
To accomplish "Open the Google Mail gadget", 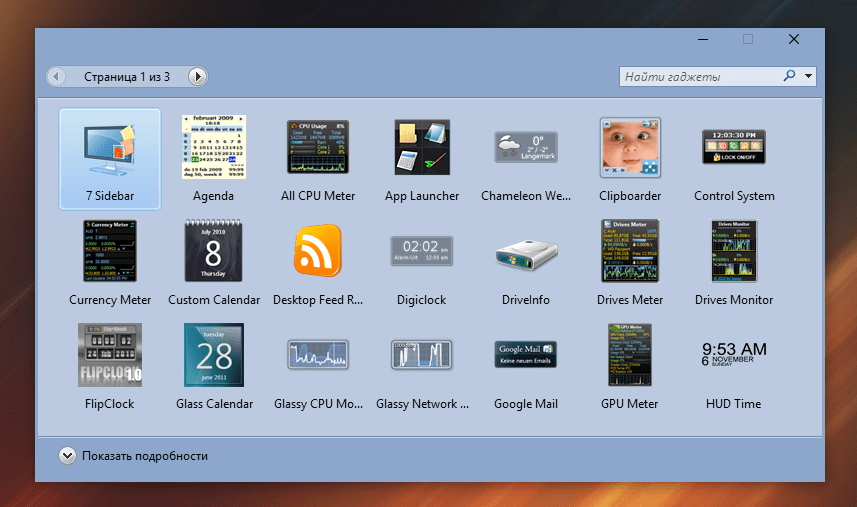I will coord(526,355).
